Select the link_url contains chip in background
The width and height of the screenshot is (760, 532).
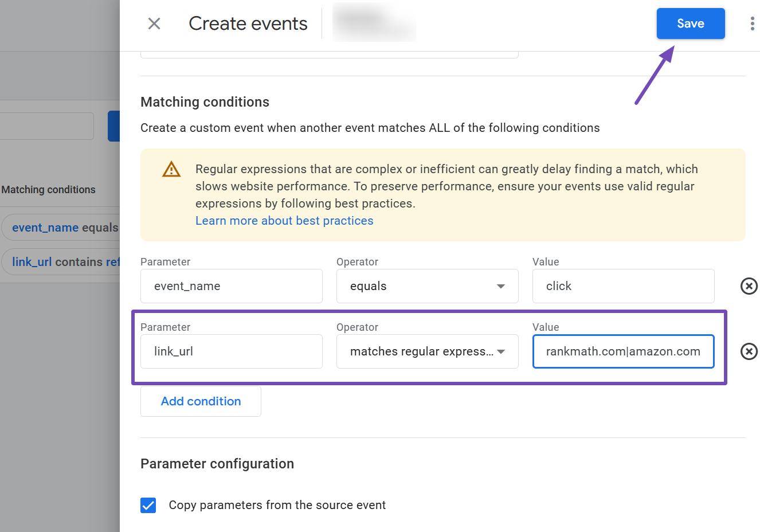[x=64, y=262]
